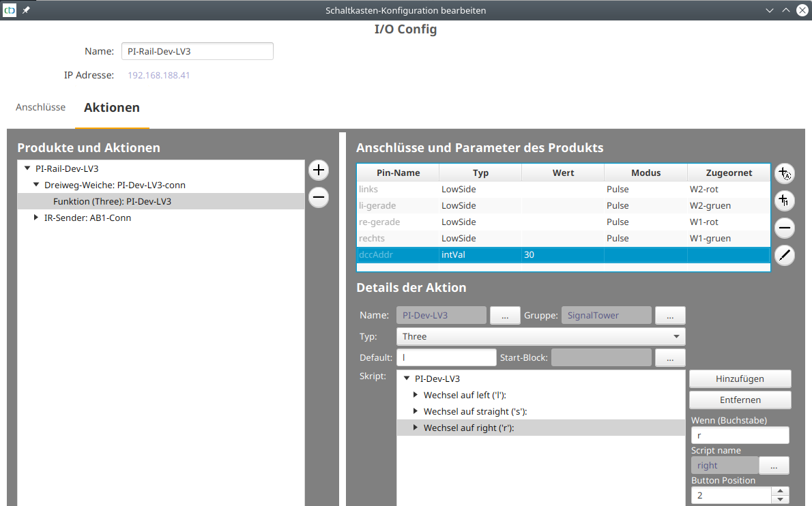Click the Entfernen button
This screenshot has width=812, height=506.
[x=740, y=400]
